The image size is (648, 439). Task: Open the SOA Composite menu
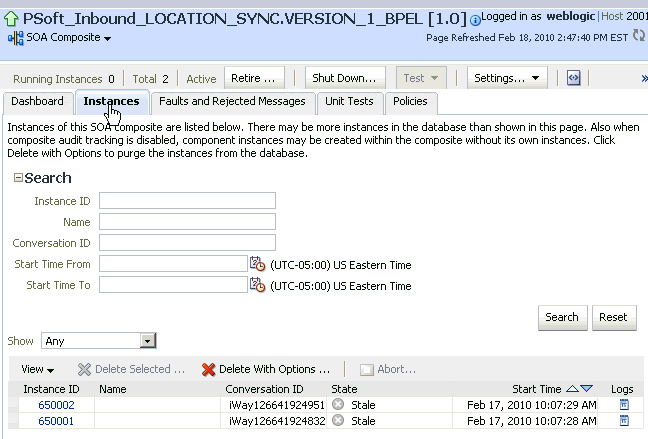point(60,38)
